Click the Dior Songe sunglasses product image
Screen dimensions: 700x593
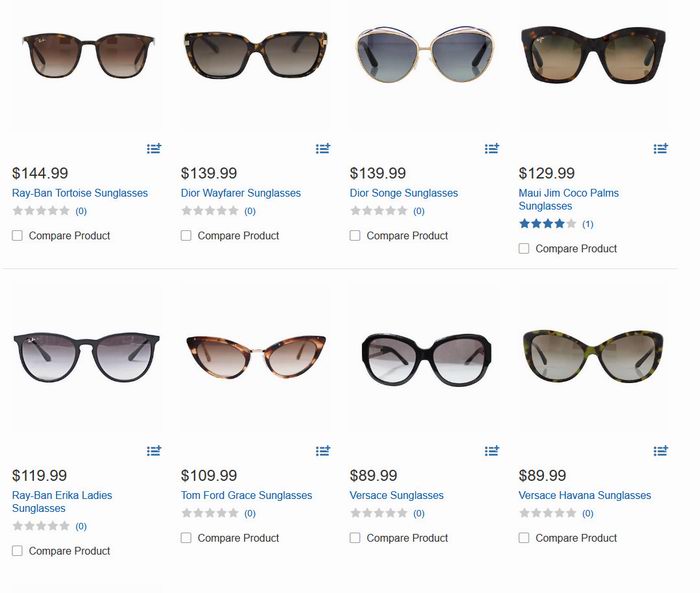coord(425,54)
